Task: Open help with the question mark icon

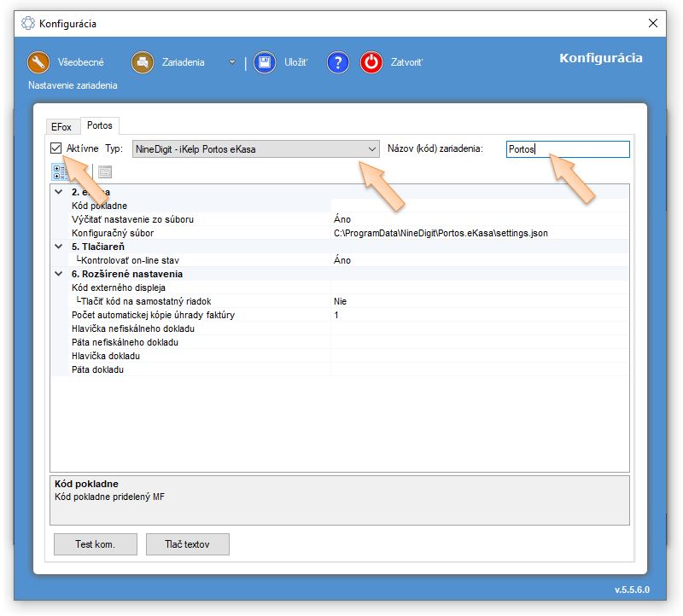Action: 338,62
